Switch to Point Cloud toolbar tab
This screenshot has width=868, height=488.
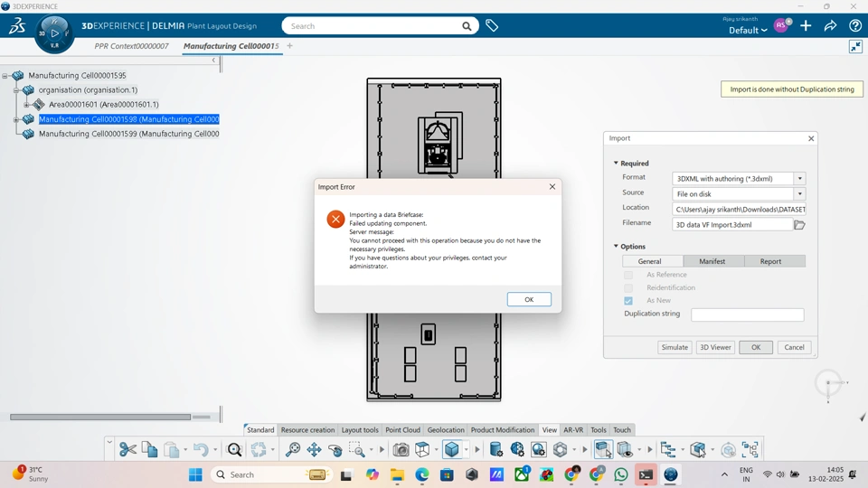pyautogui.click(x=403, y=430)
